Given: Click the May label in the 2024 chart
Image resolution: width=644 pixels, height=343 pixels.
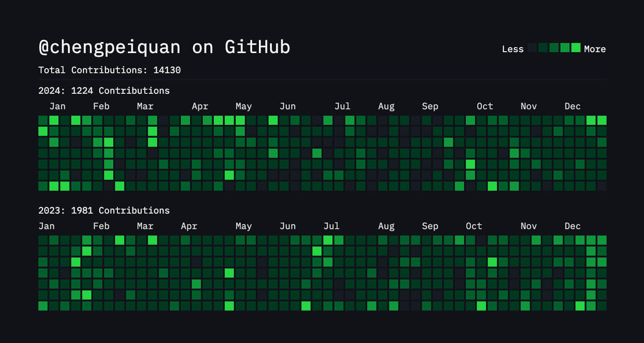Looking at the screenshot, I should point(244,106).
